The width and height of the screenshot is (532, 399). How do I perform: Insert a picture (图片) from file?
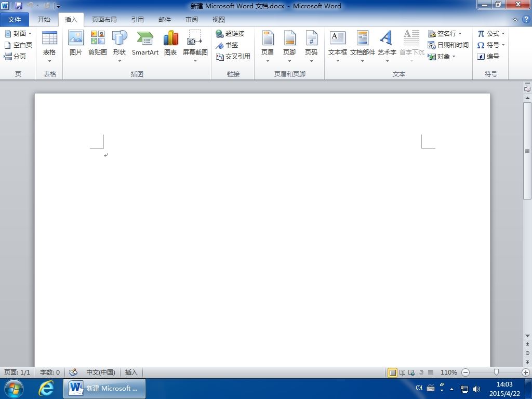coord(76,44)
